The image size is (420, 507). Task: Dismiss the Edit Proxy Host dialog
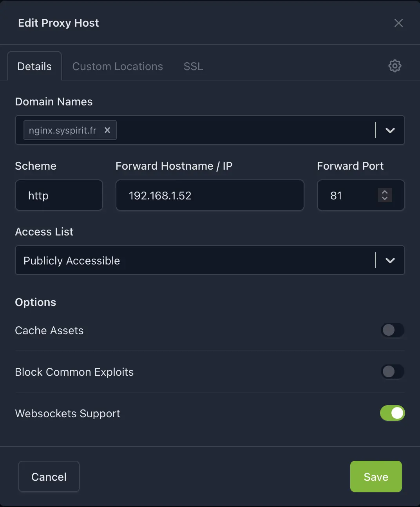click(x=398, y=23)
